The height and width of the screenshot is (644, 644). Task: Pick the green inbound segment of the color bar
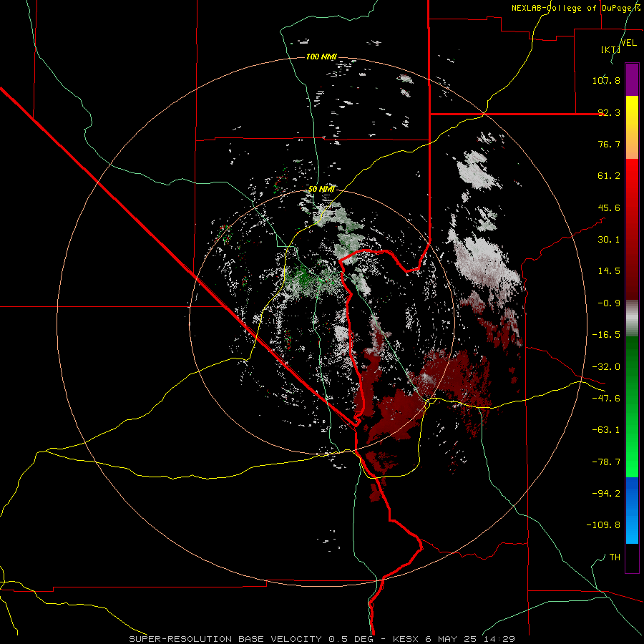[x=632, y=406]
